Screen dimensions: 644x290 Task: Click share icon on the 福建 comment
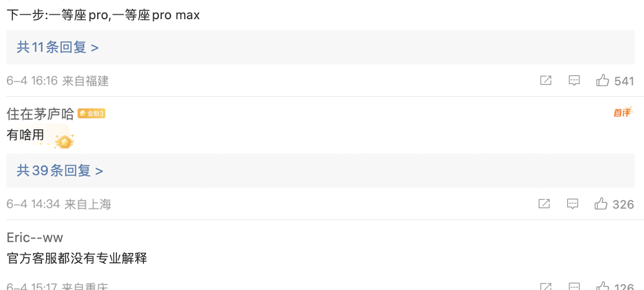[x=546, y=81]
